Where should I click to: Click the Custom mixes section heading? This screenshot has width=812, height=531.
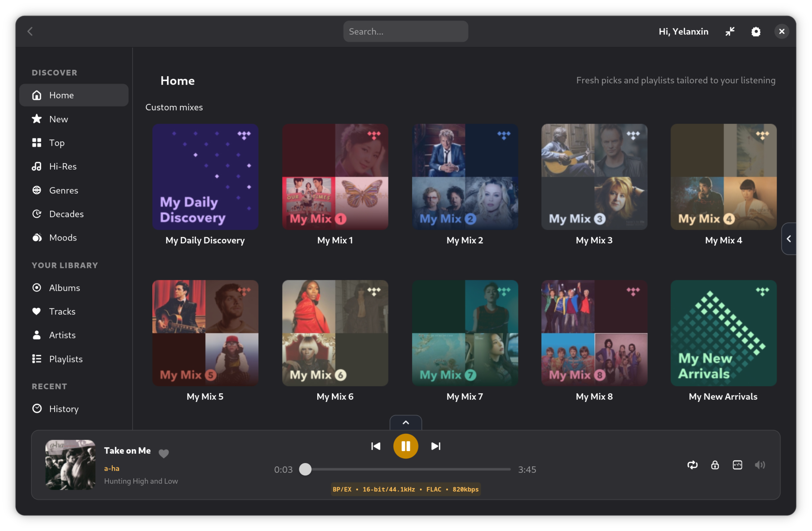[174, 107]
